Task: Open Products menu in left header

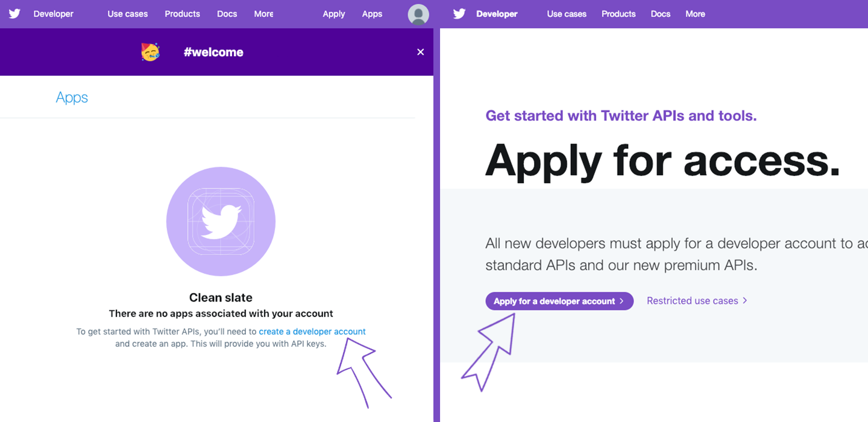Action: tap(182, 14)
